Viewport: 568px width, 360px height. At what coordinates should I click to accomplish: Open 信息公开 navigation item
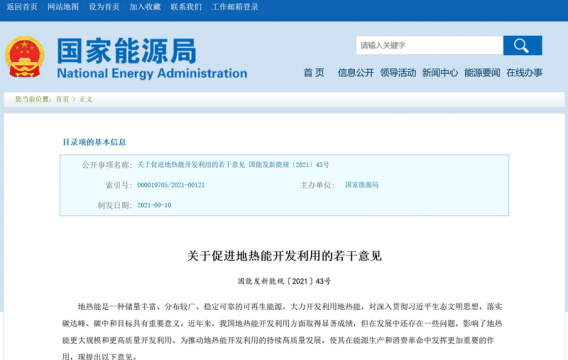point(356,73)
